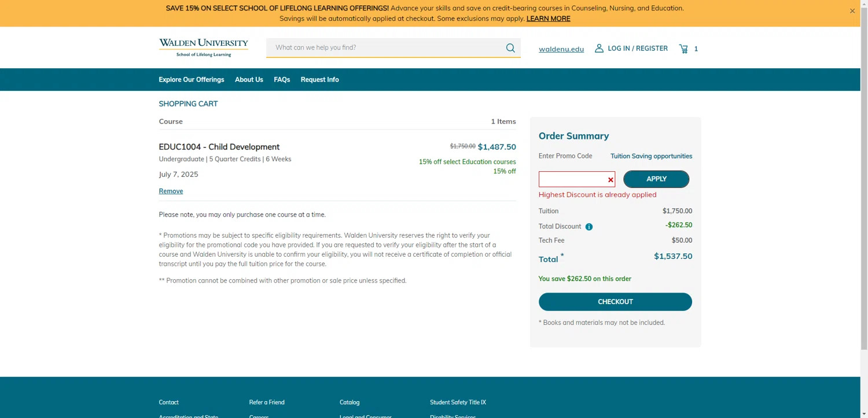Click the Order Summary heading
868x418 pixels.
coord(573,136)
